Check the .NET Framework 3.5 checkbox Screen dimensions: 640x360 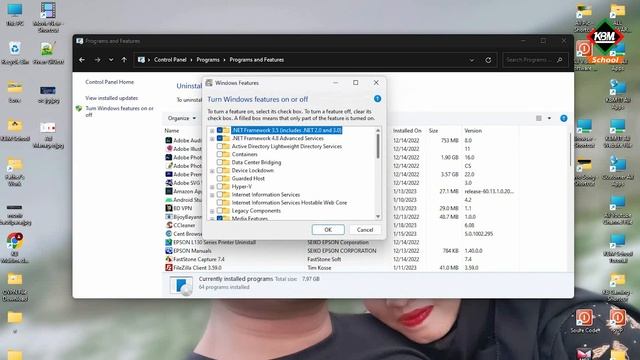pos(220,130)
